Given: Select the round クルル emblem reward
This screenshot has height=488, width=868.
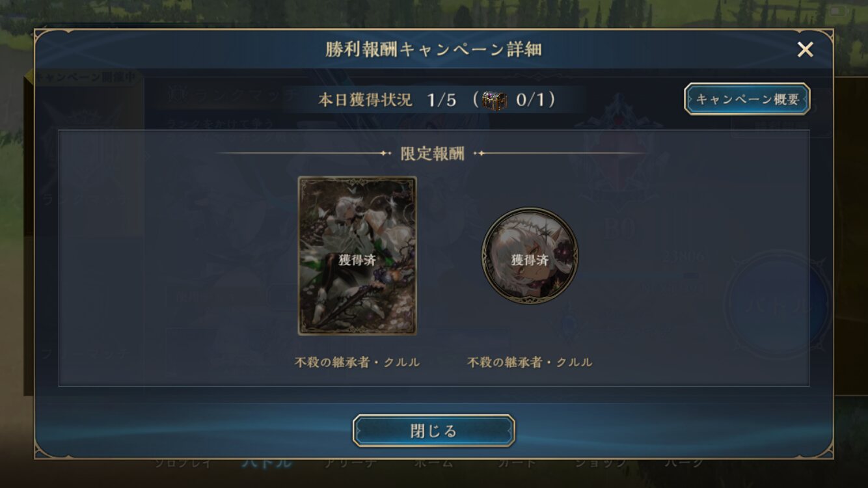Looking at the screenshot, I should 529,256.
